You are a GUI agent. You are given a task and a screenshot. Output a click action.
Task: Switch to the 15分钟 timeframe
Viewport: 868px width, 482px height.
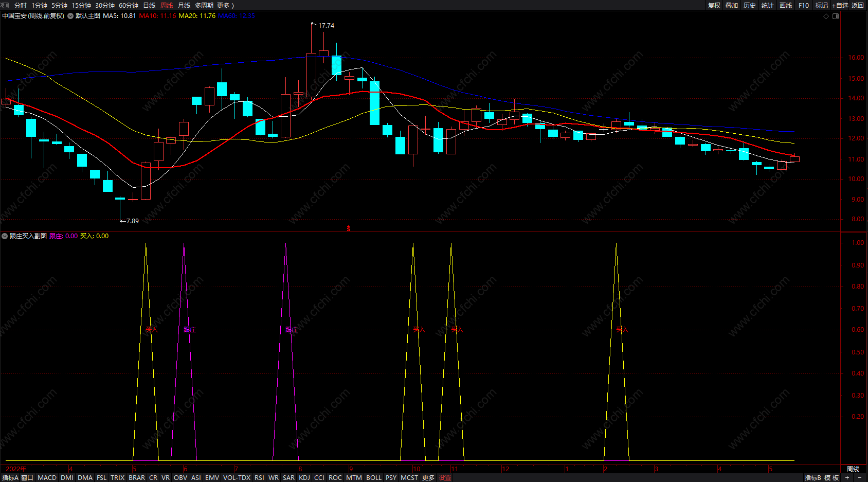coord(81,5)
